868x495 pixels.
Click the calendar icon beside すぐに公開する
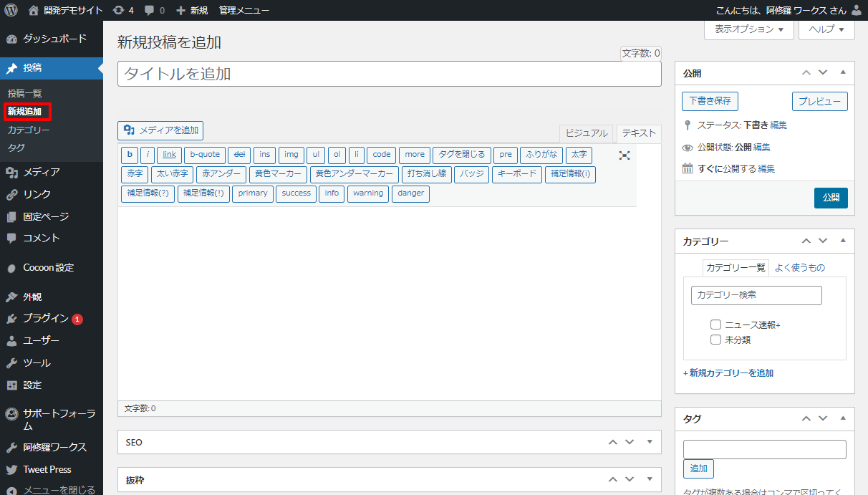(688, 169)
